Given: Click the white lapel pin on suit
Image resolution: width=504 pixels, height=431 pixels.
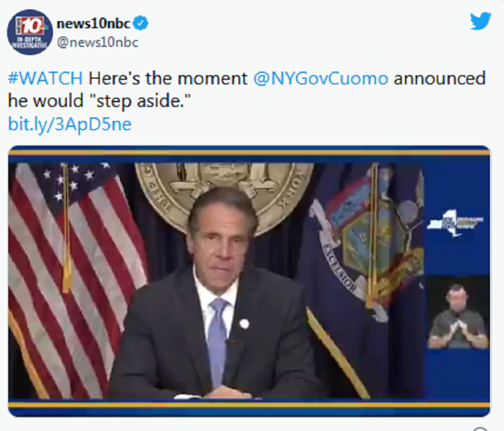Looking at the screenshot, I should [x=244, y=324].
